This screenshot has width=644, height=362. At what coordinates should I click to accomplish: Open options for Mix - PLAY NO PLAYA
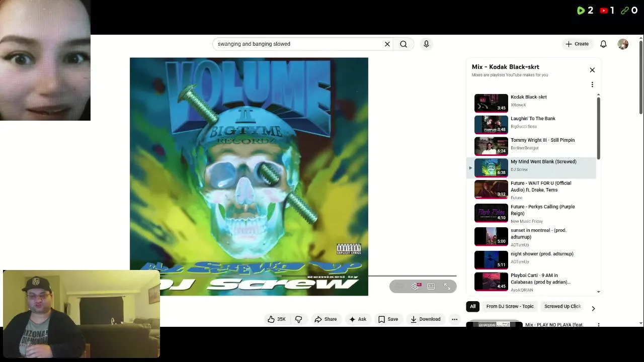click(598, 325)
